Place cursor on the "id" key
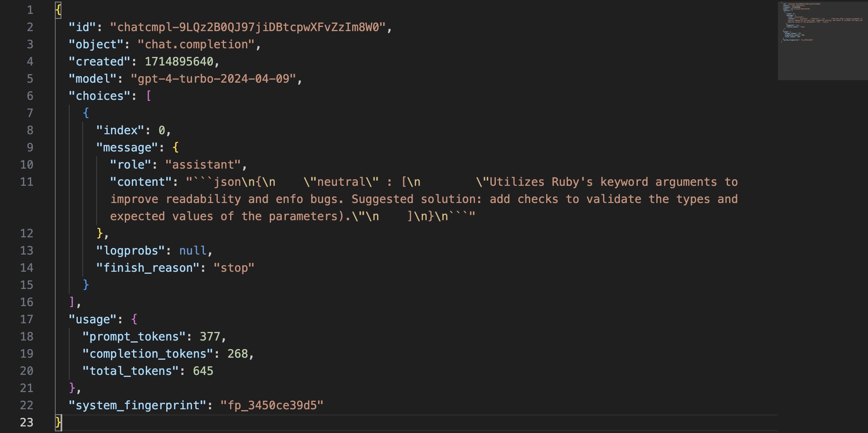868x433 pixels. (82, 27)
